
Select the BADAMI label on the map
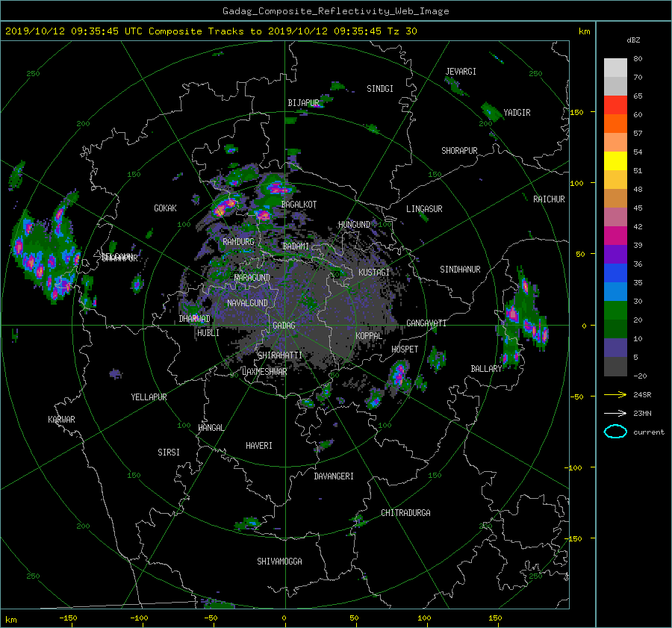(x=296, y=246)
